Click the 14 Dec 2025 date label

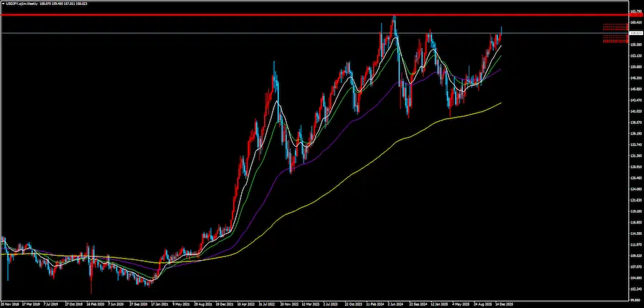tap(504, 304)
